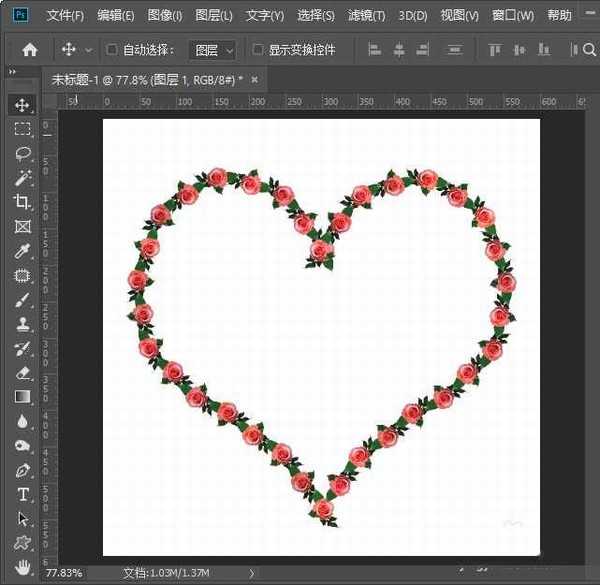The width and height of the screenshot is (600, 585).
Task: Expand the collapsed toolbar double-arrow
Action: pyautogui.click(x=12, y=72)
